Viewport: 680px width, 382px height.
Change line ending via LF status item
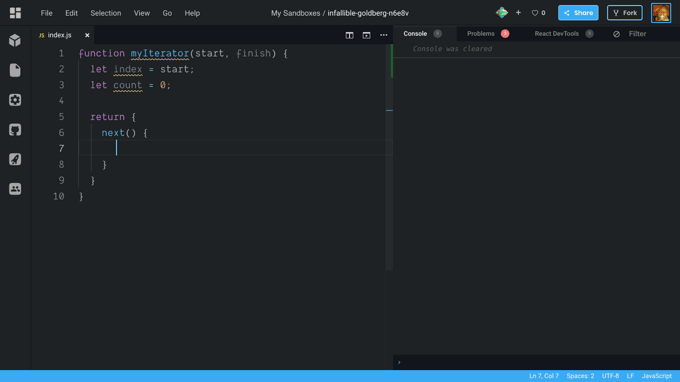click(x=630, y=376)
